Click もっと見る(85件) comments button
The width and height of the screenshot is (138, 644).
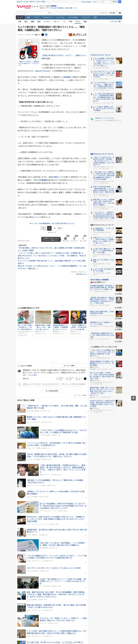52,391
